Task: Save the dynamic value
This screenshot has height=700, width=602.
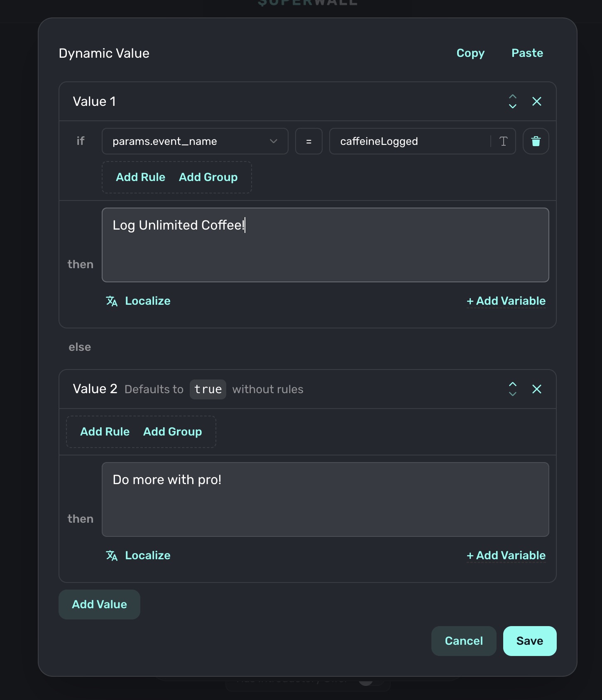Action: coord(529,641)
